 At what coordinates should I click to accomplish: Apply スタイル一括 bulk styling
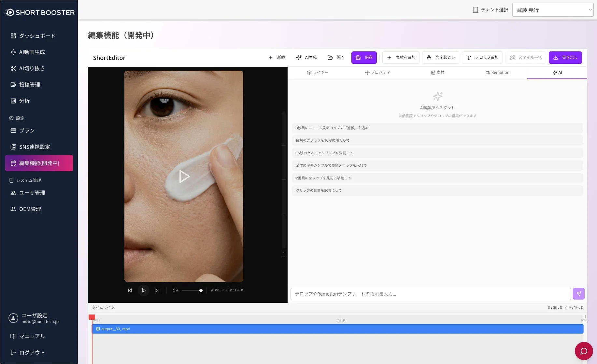click(526, 57)
